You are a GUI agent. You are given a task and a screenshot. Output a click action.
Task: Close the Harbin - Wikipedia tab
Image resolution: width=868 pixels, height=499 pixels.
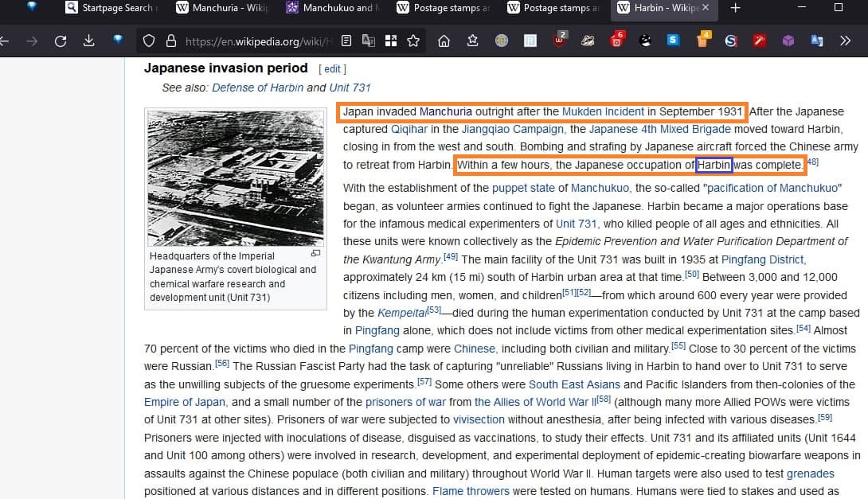pos(706,8)
